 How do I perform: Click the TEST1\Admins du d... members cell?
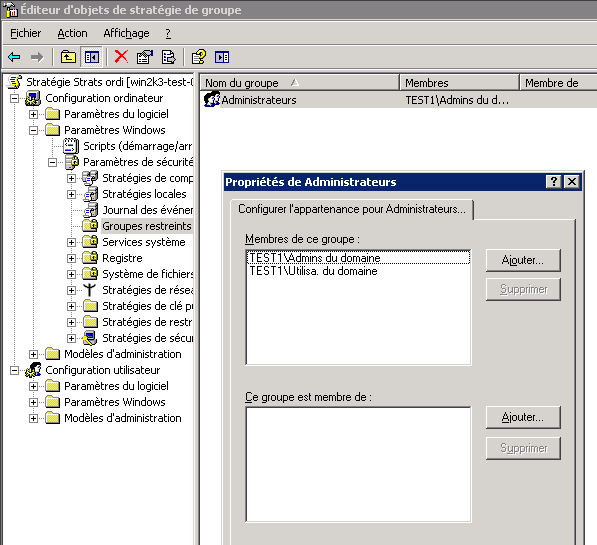pyautogui.click(x=457, y=100)
